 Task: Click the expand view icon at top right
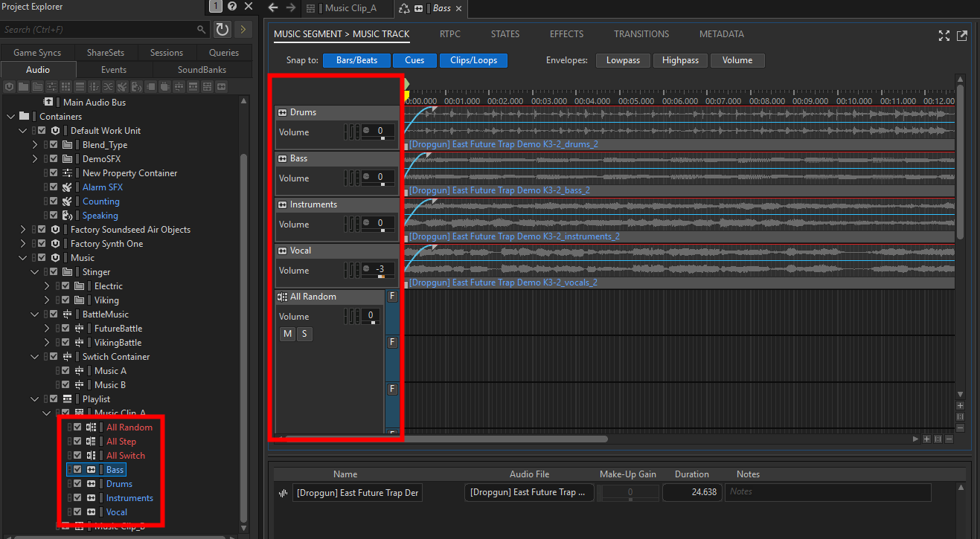pos(944,36)
